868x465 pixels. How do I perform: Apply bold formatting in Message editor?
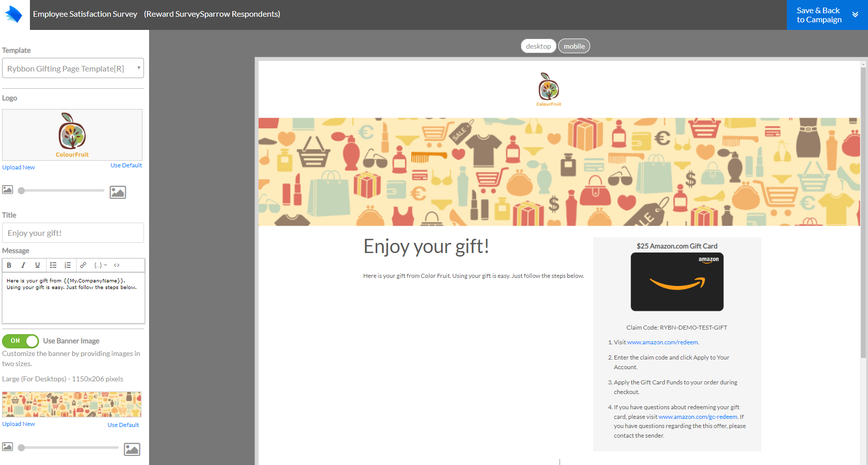click(9, 265)
